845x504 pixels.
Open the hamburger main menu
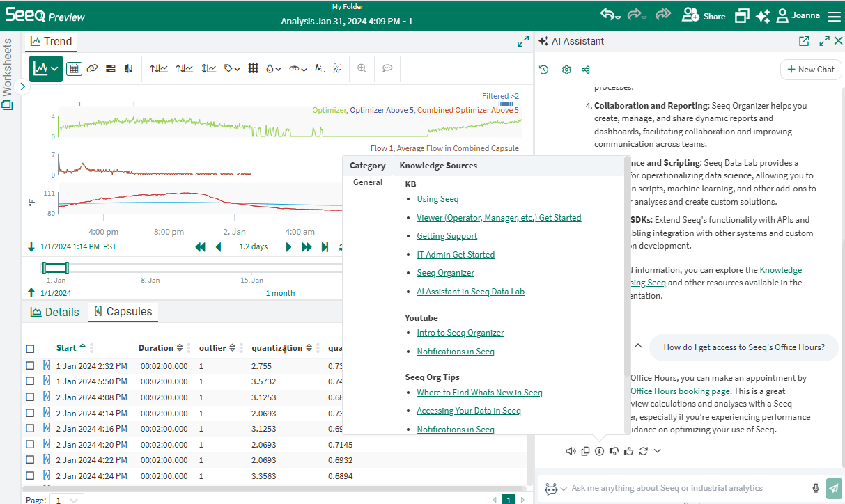tap(834, 16)
